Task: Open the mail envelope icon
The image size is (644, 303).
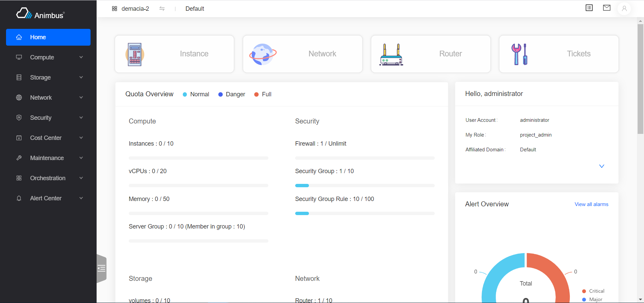Action: (607, 8)
